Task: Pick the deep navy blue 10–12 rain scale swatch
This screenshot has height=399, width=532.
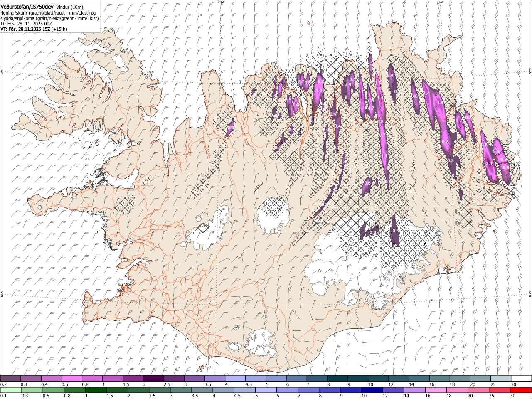Action: (372, 390)
